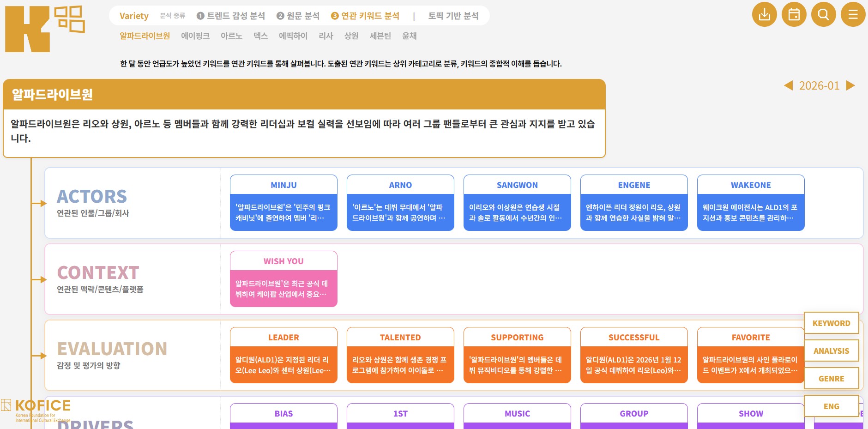Viewport: 868px width, 429px height.
Task: Click the KEYWORD side button
Action: tap(831, 323)
